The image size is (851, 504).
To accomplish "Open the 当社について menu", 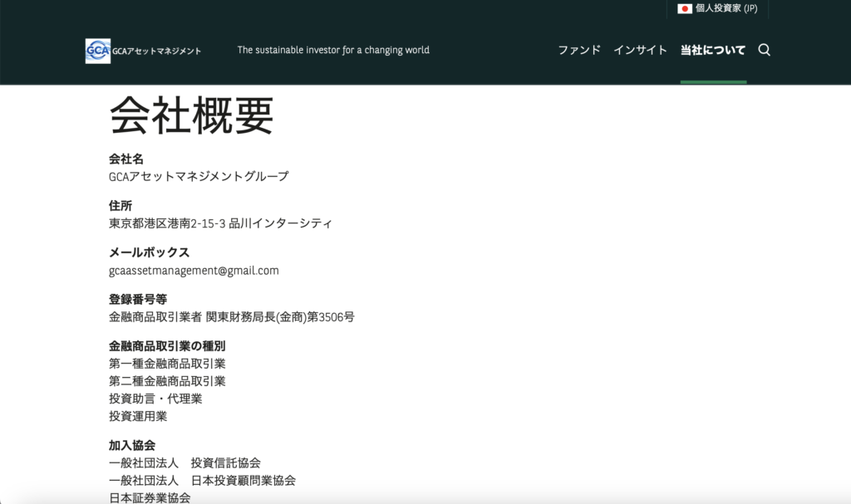I will 713,50.
